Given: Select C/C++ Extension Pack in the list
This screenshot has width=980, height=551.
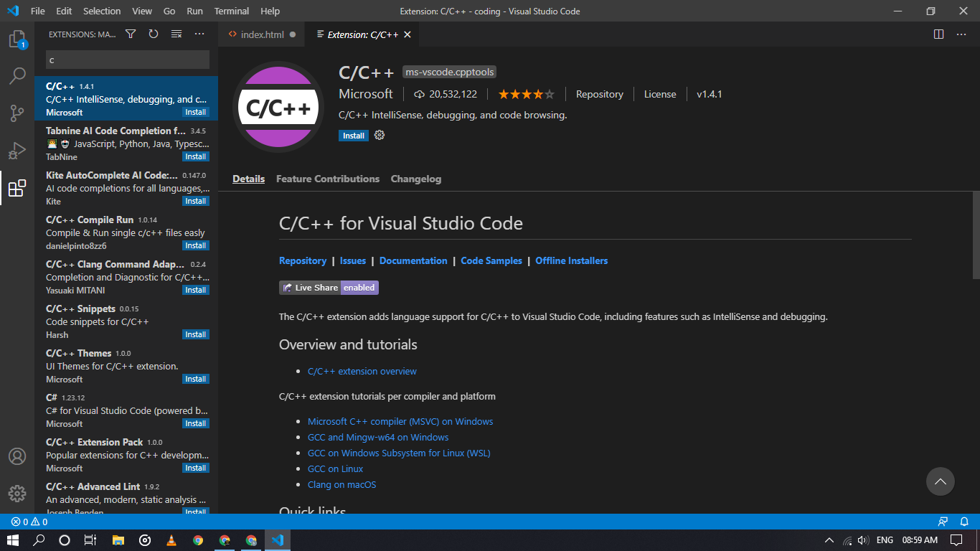Looking at the screenshot, I should 126,454.
